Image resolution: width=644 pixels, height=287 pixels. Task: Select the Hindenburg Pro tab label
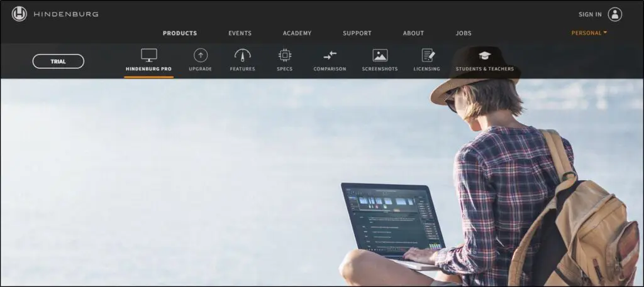(148, 69)
